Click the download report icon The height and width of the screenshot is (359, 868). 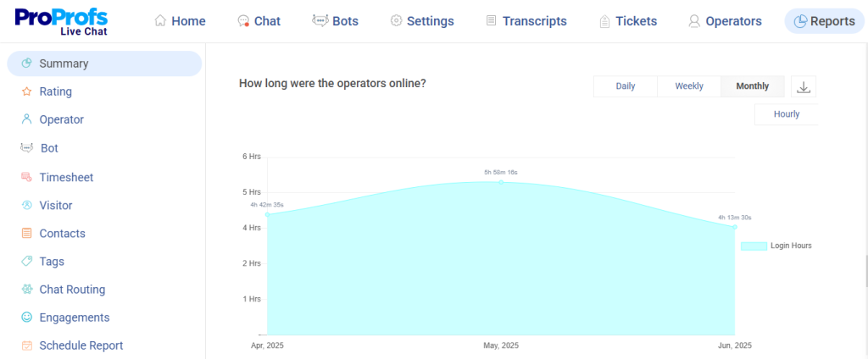coord(804,86)
